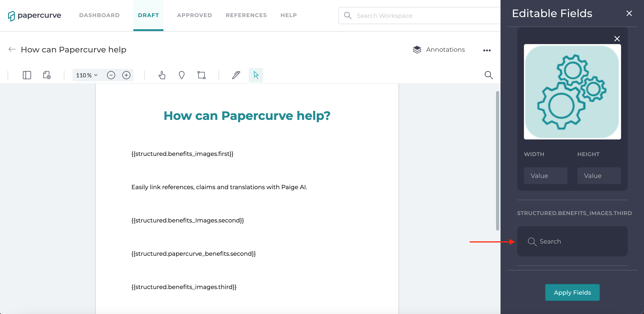
Task: Select the pin annotation tool
Action: (182, 75)
